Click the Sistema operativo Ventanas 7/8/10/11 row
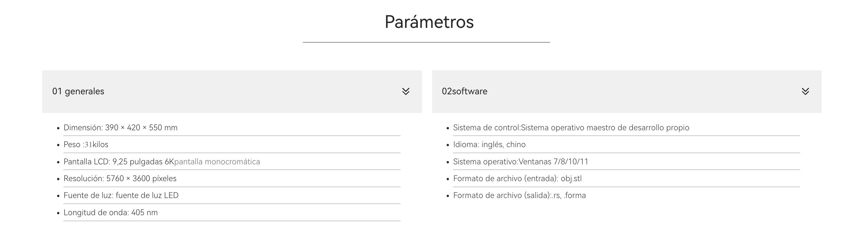868x234 pixels. pyautogui.click(x=520, y=162)
